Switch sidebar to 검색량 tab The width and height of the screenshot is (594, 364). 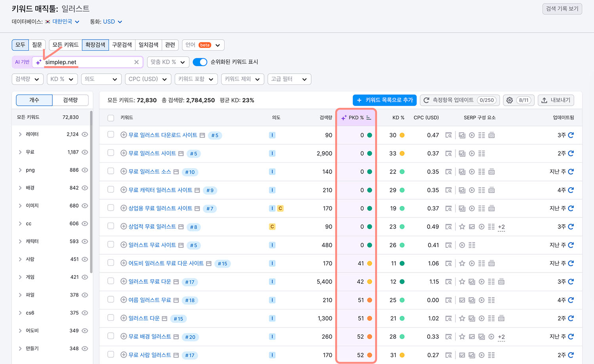click(x=70, y=100)
